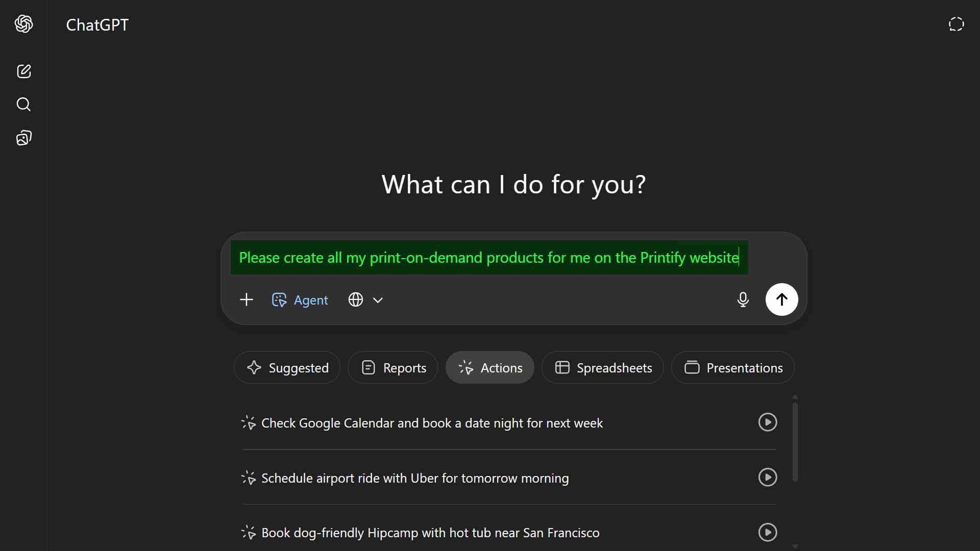
Task: Click the ChatGPT logo icon
Action: [x=23, y=24]
